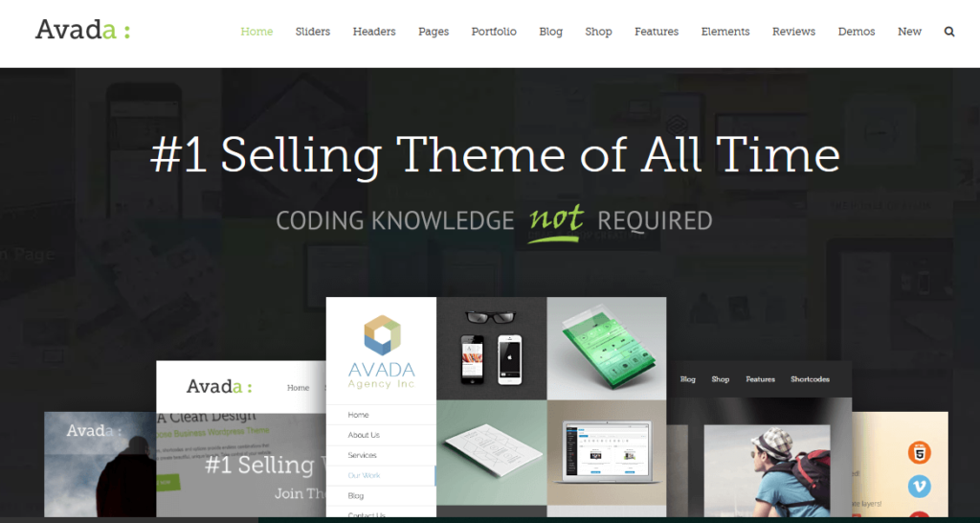Click the New menu item

coord(909,32)
